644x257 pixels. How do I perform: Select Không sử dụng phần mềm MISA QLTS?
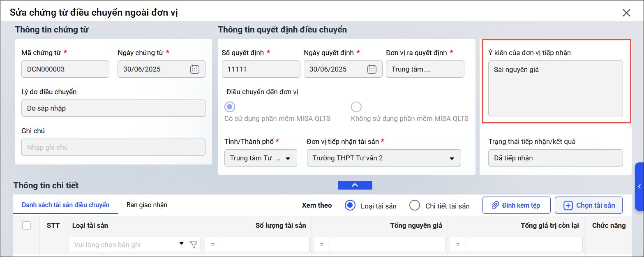click(x=356, y=107)
